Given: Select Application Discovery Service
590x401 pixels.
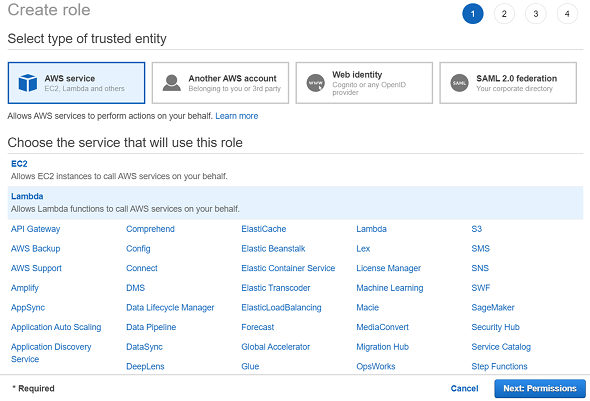Looking at the screenshot, I should pos(51,352).
